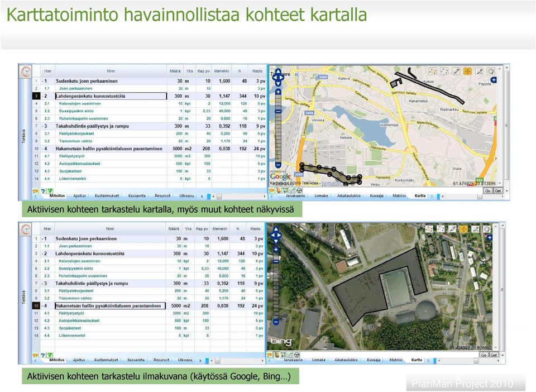Click the steering wheel icon under the Google map
Image resolution: width=536 pixels, height=392 pixels.
coord(299,191)
